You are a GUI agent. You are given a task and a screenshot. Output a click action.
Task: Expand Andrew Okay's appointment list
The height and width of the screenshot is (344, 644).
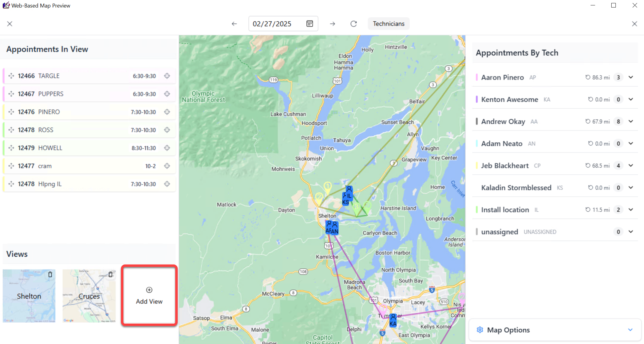631,122
